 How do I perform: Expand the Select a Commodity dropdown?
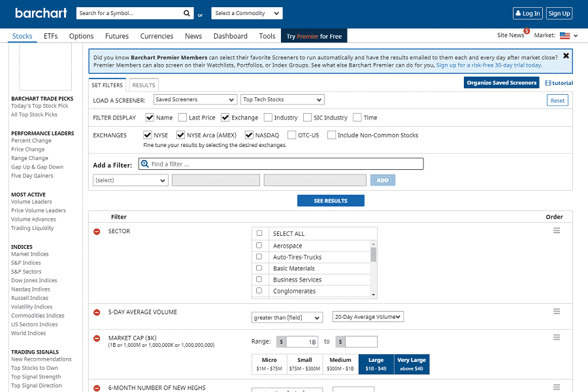pyautogui.click(x=247, y=13)
